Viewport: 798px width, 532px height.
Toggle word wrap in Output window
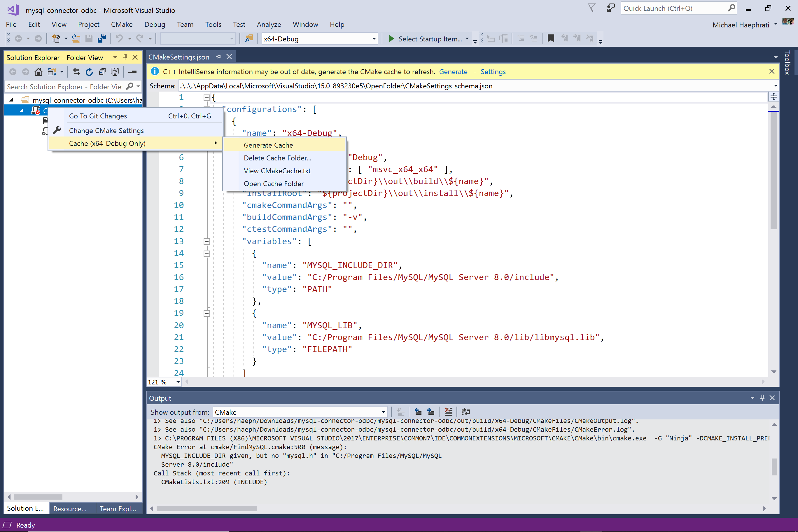[x=466, y=412]
